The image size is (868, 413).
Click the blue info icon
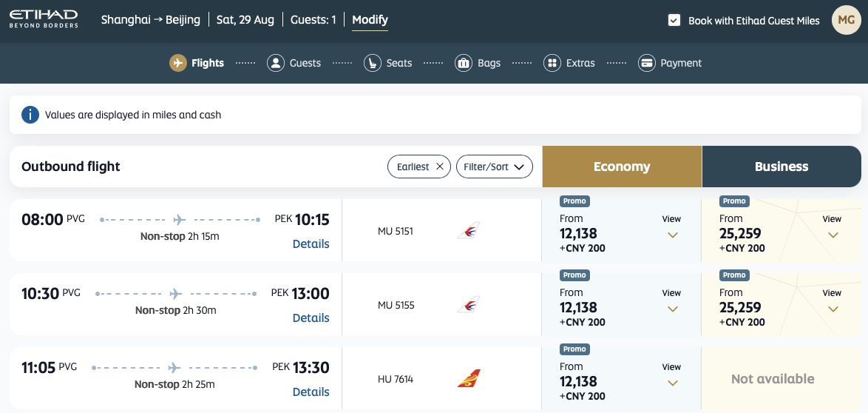coord(30,115)
